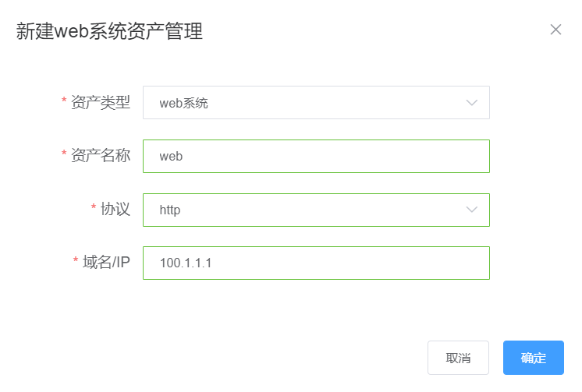Click the 域名/IP field label
Image resolution: width=582 pixels, height=392 pixels.
point(106,262)
